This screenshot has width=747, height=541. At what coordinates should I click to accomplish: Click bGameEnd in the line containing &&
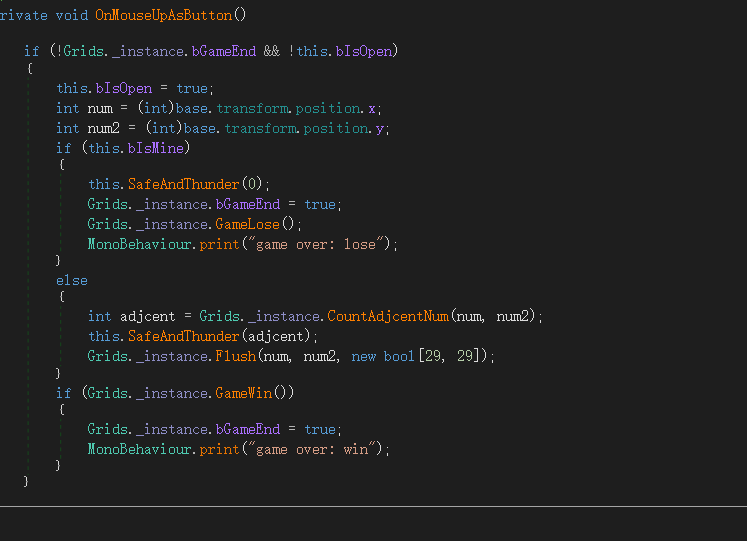click(x=224, y=51)
